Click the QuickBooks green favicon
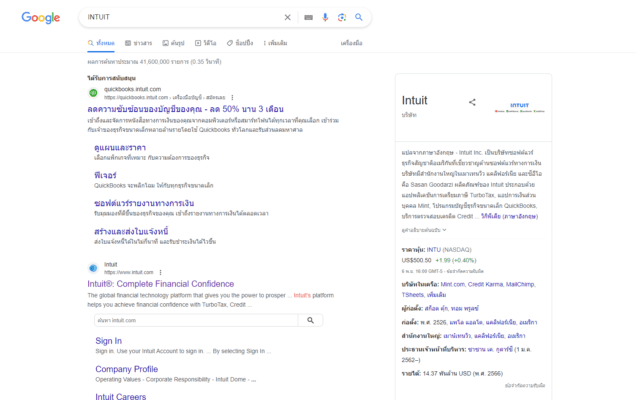Viewport: 637px width, 400px height. coord(93,93)
